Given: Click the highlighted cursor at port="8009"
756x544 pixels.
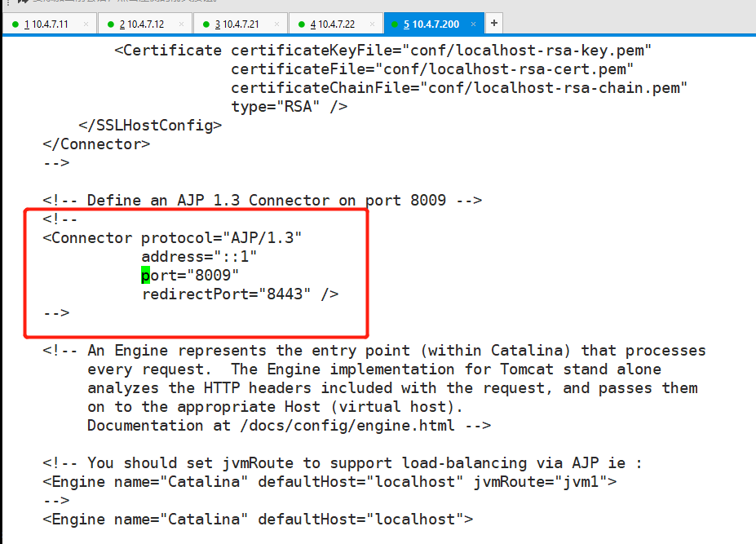Looking at the screenshot, I should coord(145,276).
